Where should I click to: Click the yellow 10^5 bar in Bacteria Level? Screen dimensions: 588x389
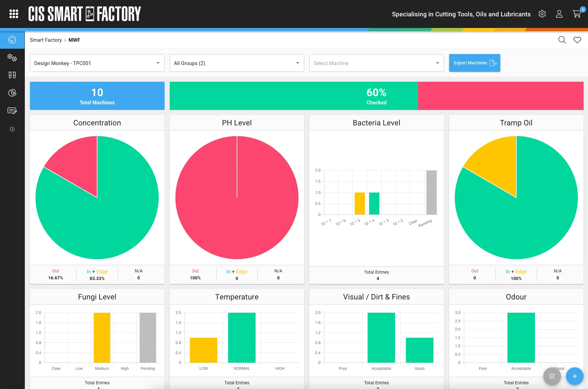(360, 204)
